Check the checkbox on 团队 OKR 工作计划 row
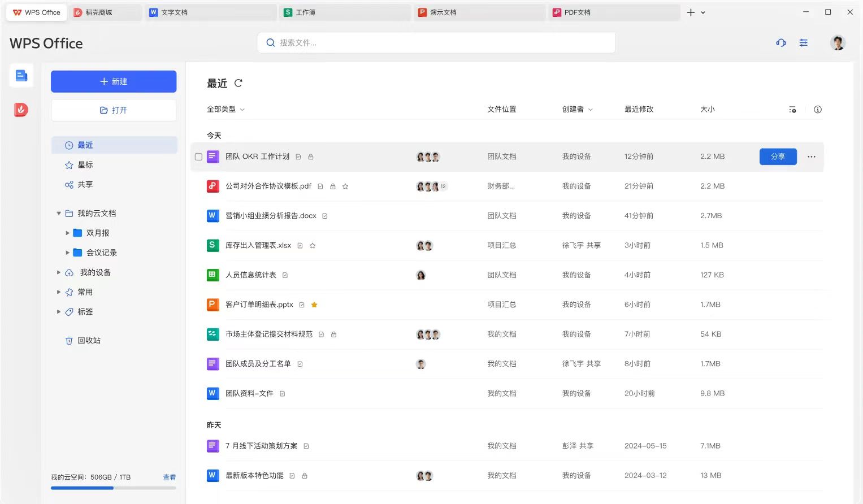This screenshot has width=863, height=504. [198, 157]
